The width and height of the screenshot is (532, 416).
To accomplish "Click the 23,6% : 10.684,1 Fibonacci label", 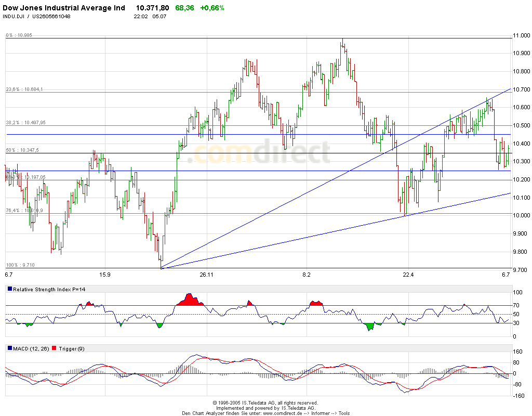I will point(24,89).
